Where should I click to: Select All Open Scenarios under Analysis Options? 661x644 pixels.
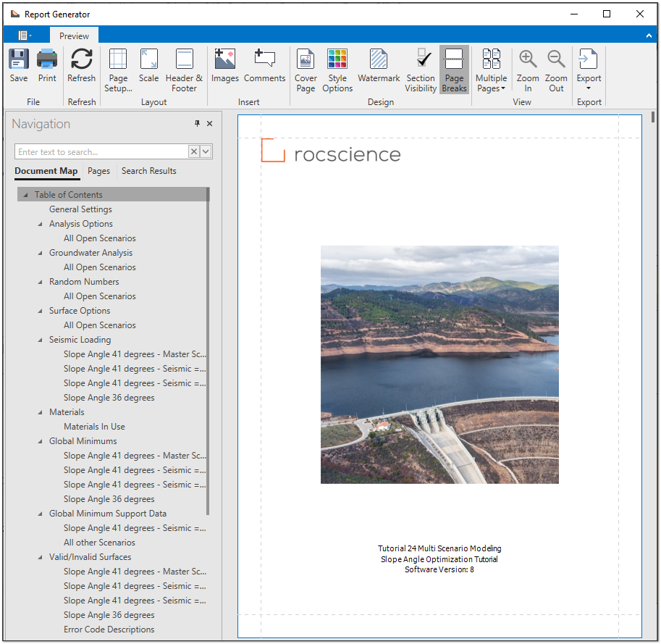(100, 238)
